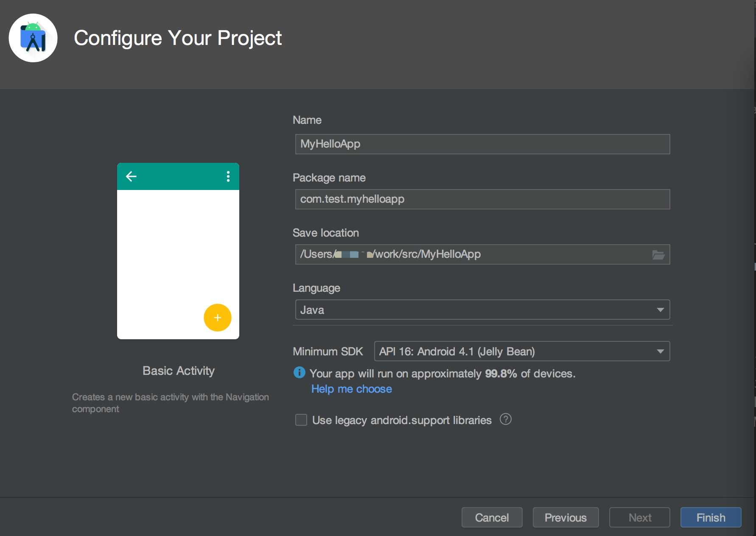Click the Name text field
This screenshot has width=756, height=536.
tap(482, 144)
